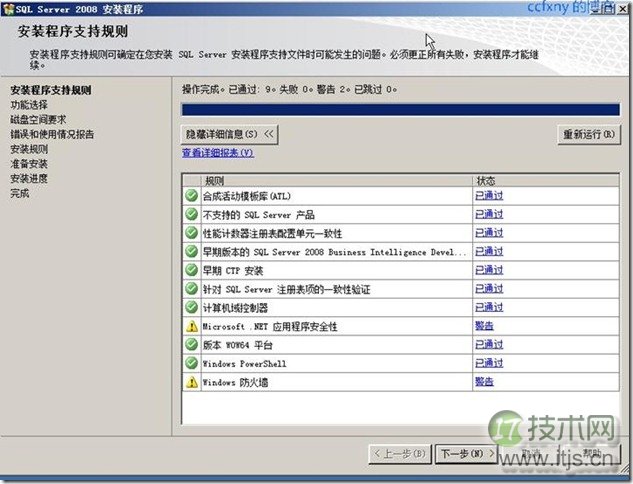Open 查看详细报表(V) link
Image resolution: width=633 pixels, height=484 pixels.
click(x=218, y=153)
